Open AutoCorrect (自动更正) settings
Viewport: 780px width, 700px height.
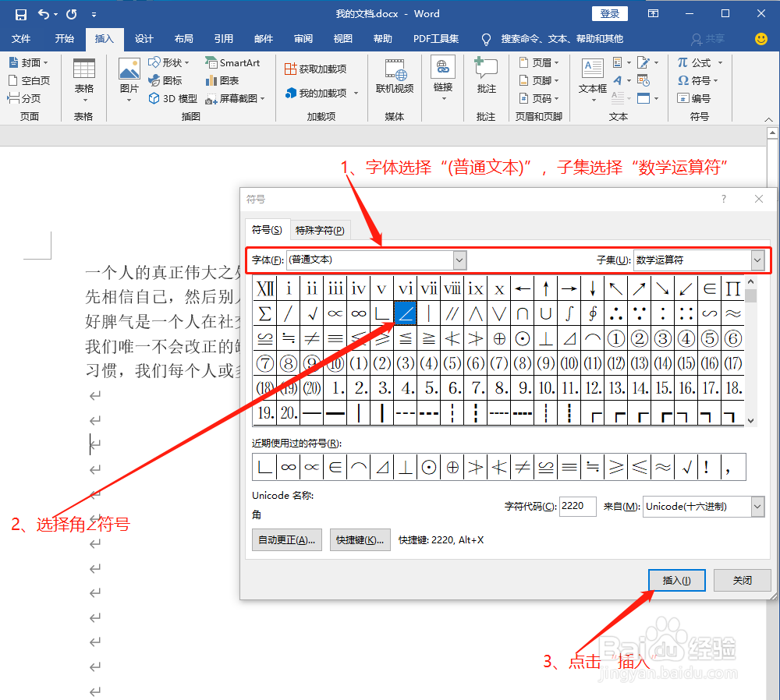click(x=286, y=540)
